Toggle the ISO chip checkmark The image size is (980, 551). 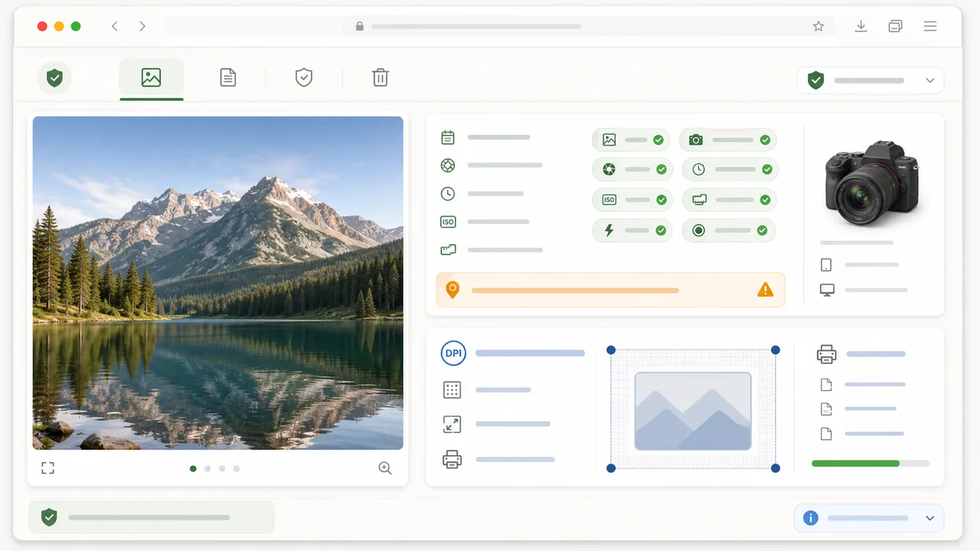click(661, 200)
